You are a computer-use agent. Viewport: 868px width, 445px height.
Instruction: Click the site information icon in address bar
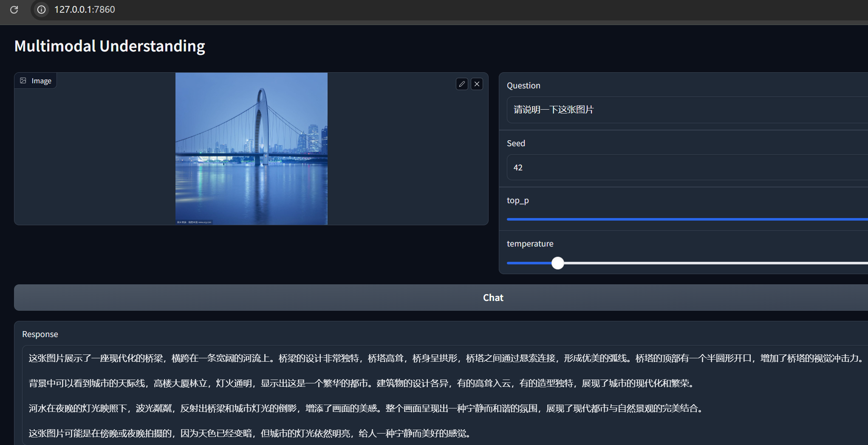(41, 10)
